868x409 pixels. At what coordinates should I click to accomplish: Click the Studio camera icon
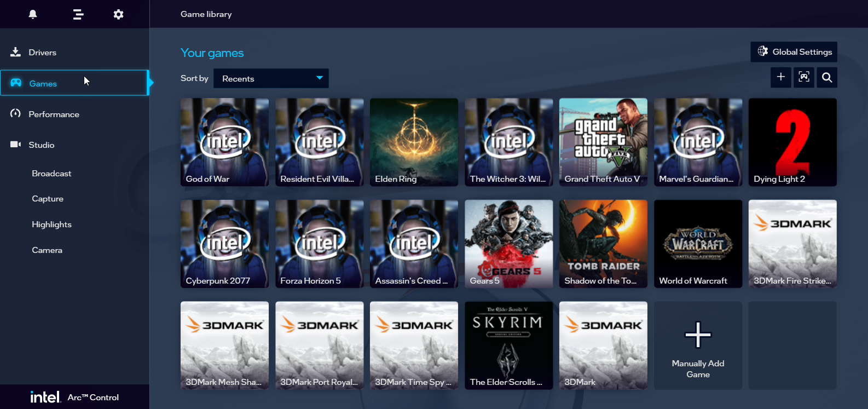click(15, 145)
